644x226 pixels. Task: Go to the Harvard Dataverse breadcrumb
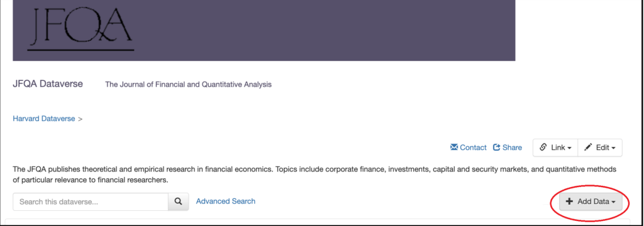point(44,119)
